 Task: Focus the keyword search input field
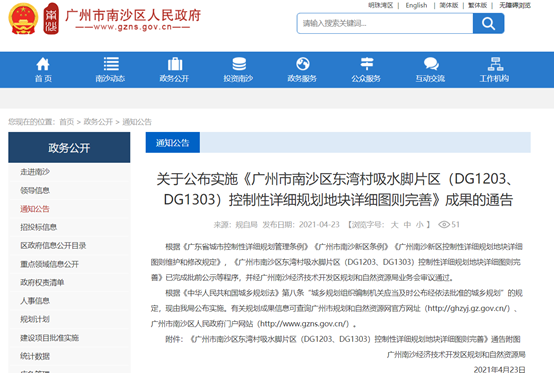(x=385, y=24)
